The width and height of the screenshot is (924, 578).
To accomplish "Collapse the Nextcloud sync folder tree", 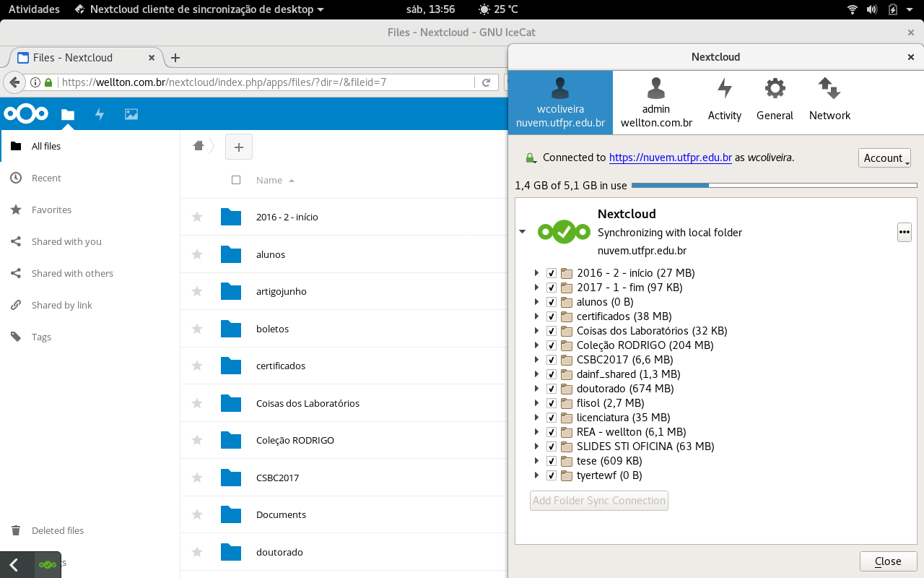I will [522, 232].
